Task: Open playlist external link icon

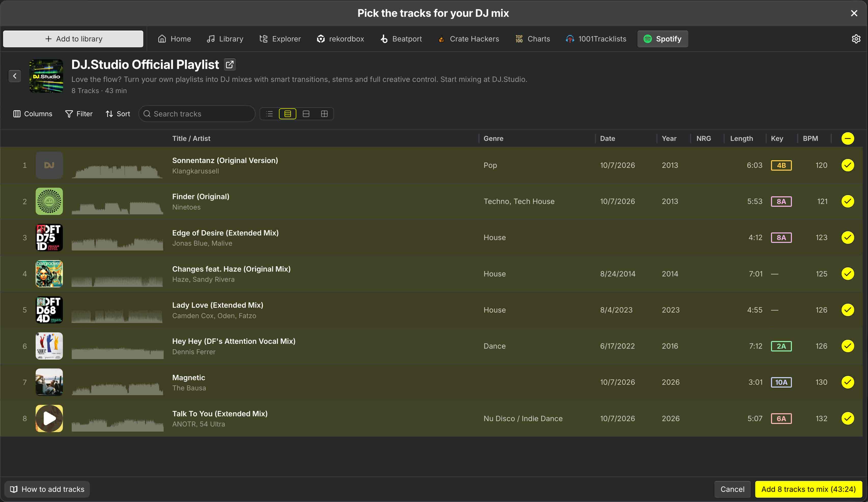Action: [x=229, y=64]
